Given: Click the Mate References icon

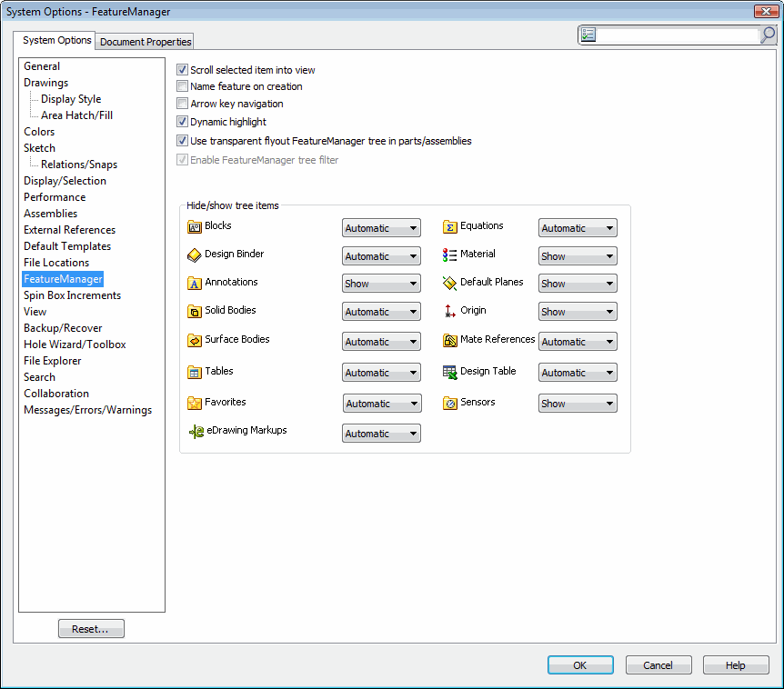Looking at the screenshot, I should [x=450, y=341].
